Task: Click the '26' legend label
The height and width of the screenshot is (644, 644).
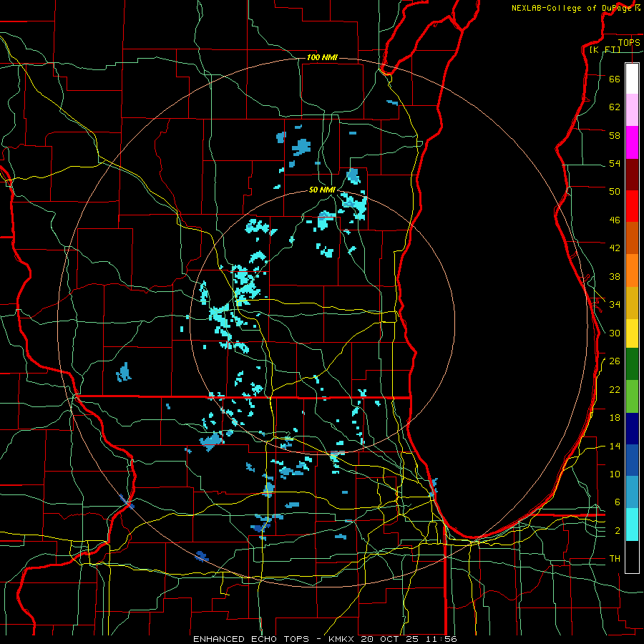Action: click(x=615, y=361)
